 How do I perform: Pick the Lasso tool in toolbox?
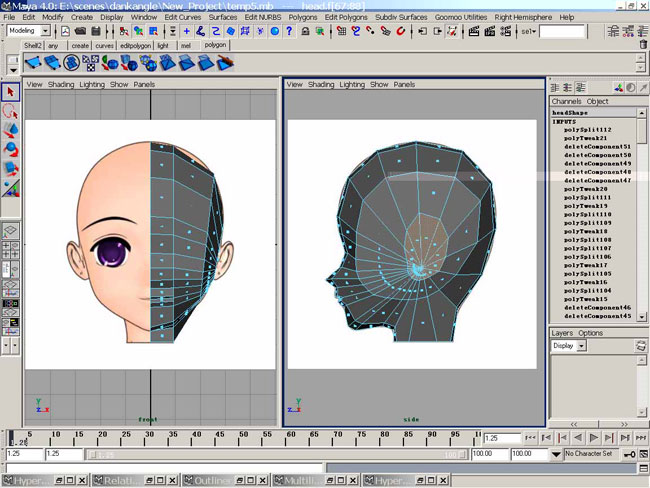(10, 112)
